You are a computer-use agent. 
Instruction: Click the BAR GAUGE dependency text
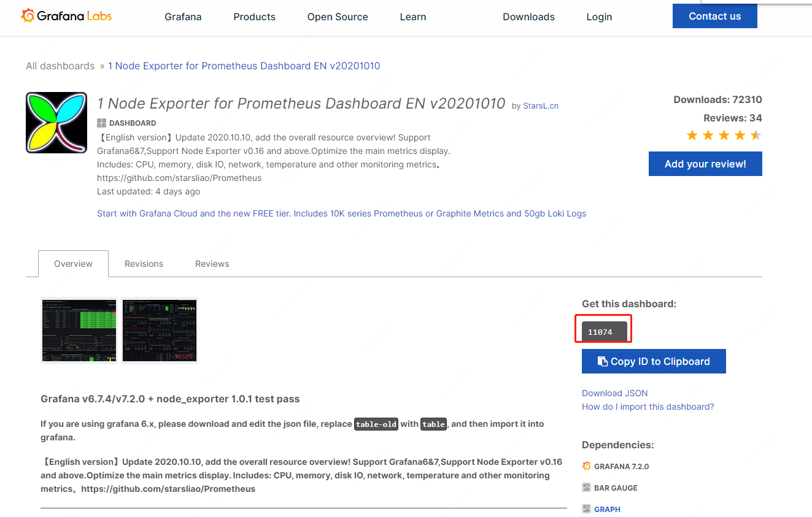coord(616,488)
